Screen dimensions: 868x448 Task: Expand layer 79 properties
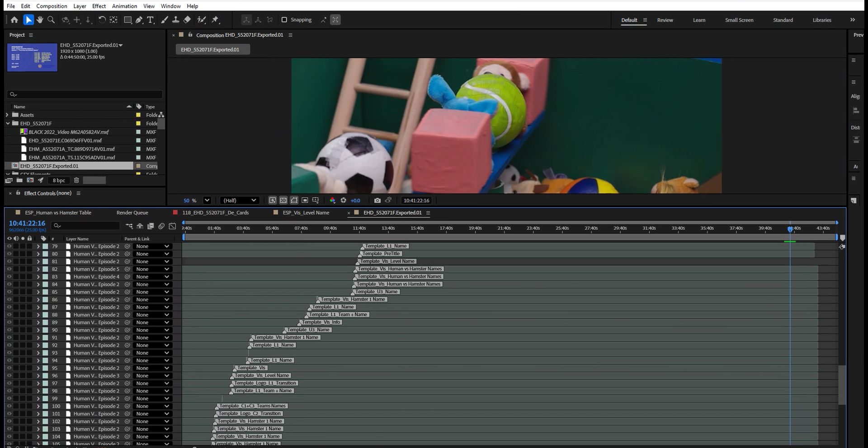tap(38, 246)
